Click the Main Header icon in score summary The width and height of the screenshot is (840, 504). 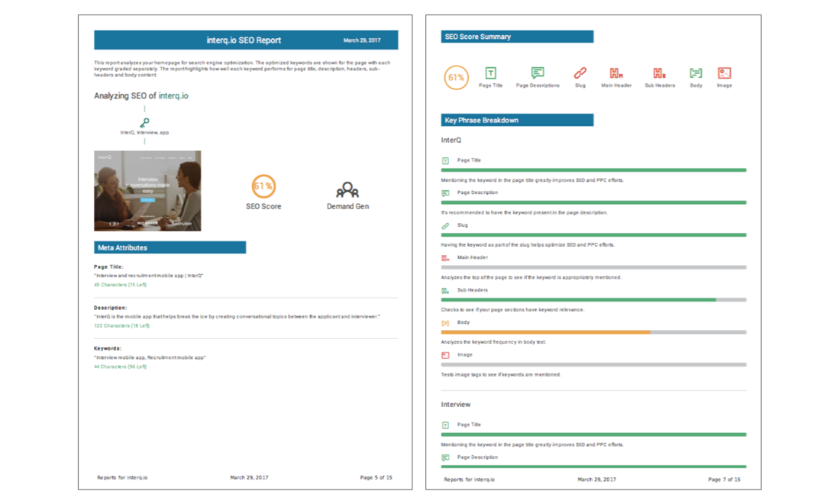(x=616, y=73)
